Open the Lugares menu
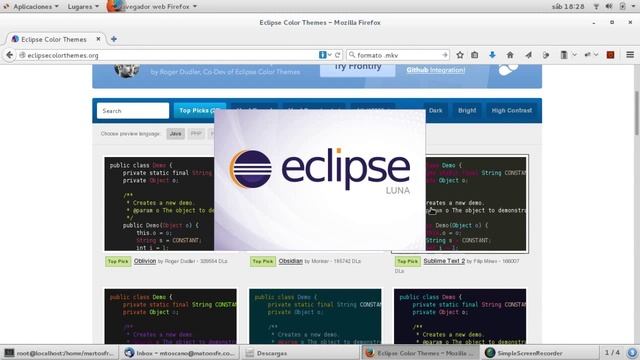 (83, 7)
